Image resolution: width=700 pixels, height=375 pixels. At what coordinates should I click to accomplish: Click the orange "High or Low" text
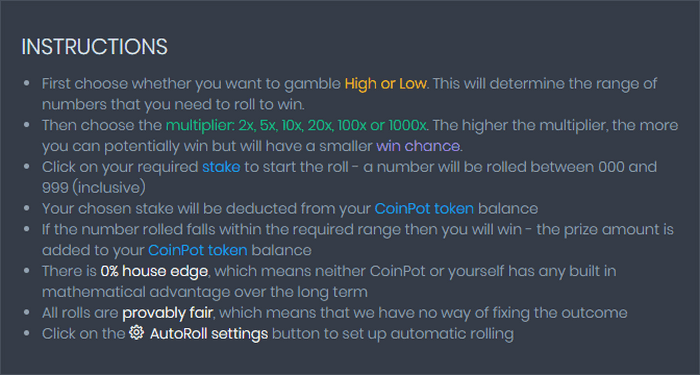click(x=386, y=83)
